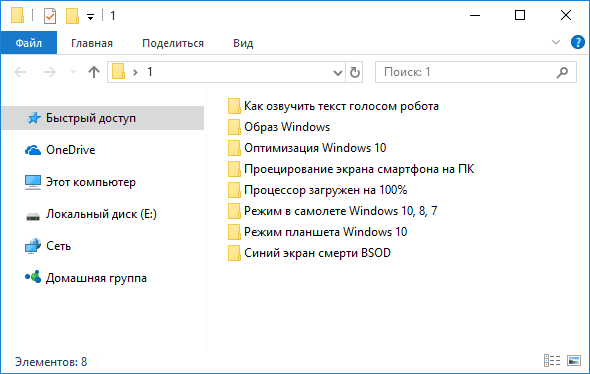Switch to the Главная ribbon tab
The height and width of the screenshot is (374, 590).
(x=92, y=43)
